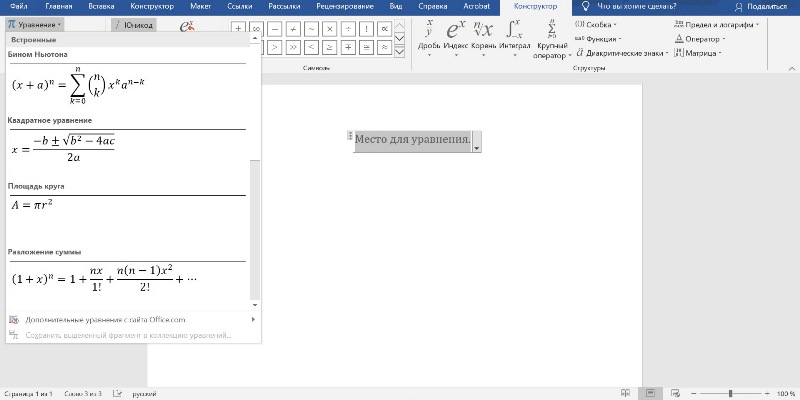Open the spelling check status icon
This screenshot has width=800, height=400.
click(117, 393)
